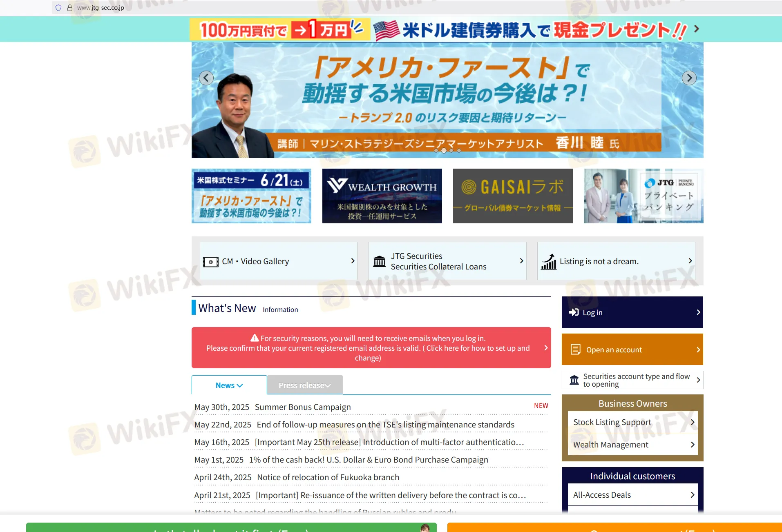Image resolution: width=782 pixels, height=532 pixels.
Task: Switch to the News tab
Action: click(229, 385)
